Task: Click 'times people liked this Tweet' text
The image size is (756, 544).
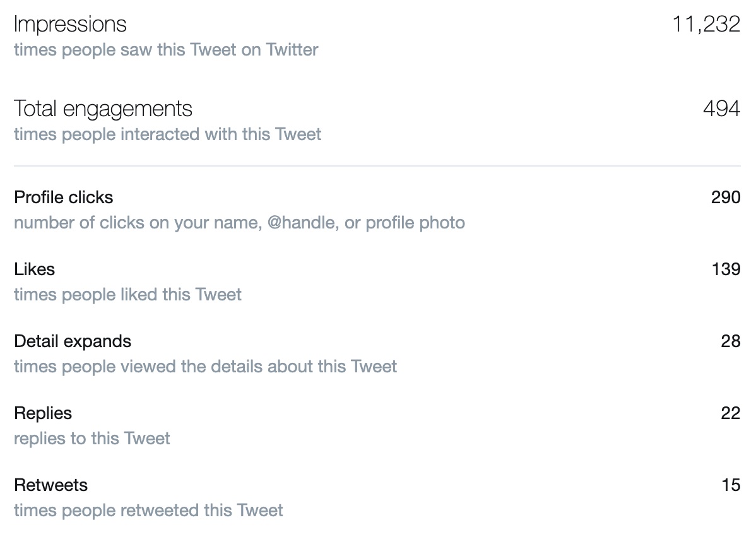Action: point(127,295)
